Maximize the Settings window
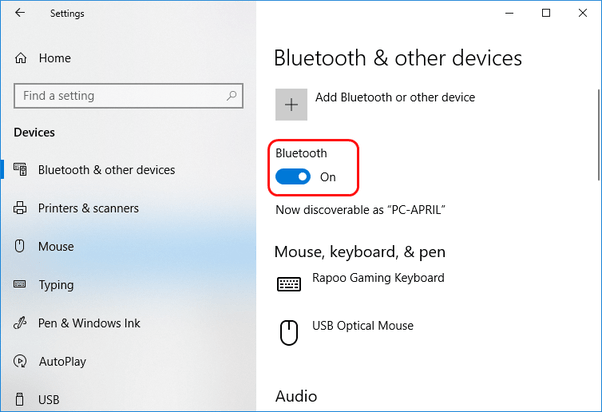The width and height of the screenshot is (602, 412). tap(546, 13)
